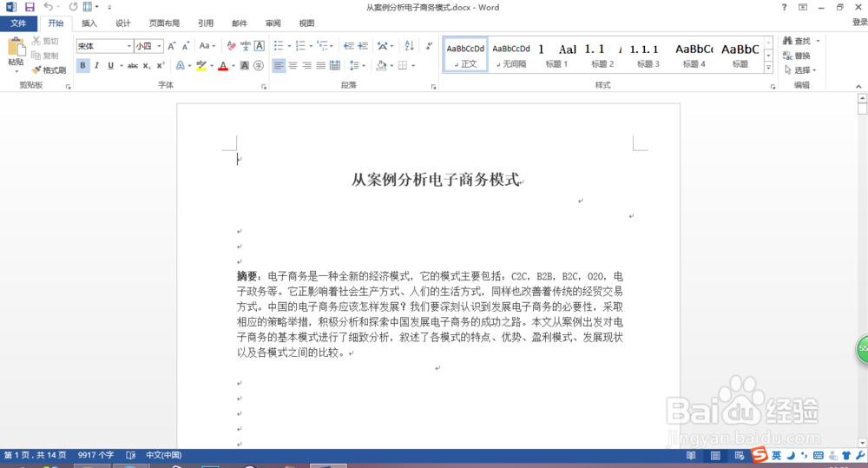Screen dimensions: 868x468
Task: Switch to Page Layout (页面布局) tab
Action: tap(164, 23)
